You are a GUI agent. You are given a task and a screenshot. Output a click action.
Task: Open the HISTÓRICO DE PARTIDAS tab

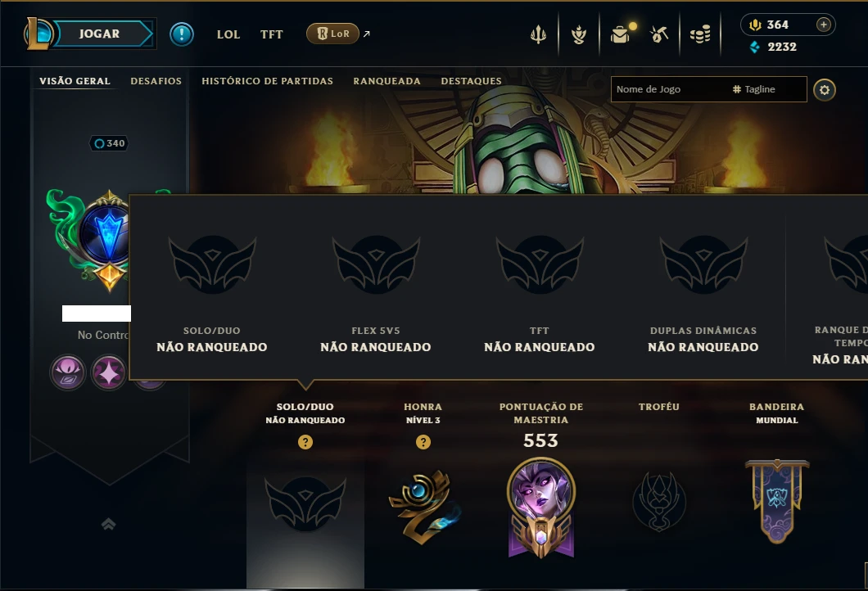coord(268,81)
